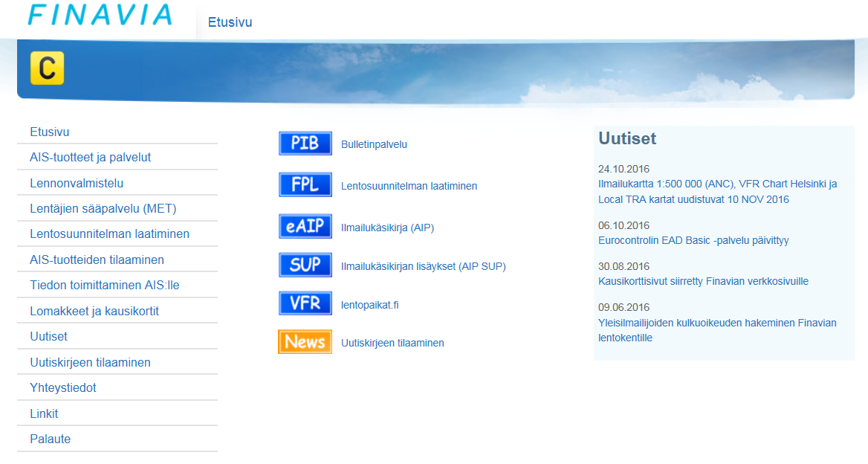Open Uutiskirjeen tilaaminen link beside News icon
Screen dimensions: 868x464
[x=392, y=344]
